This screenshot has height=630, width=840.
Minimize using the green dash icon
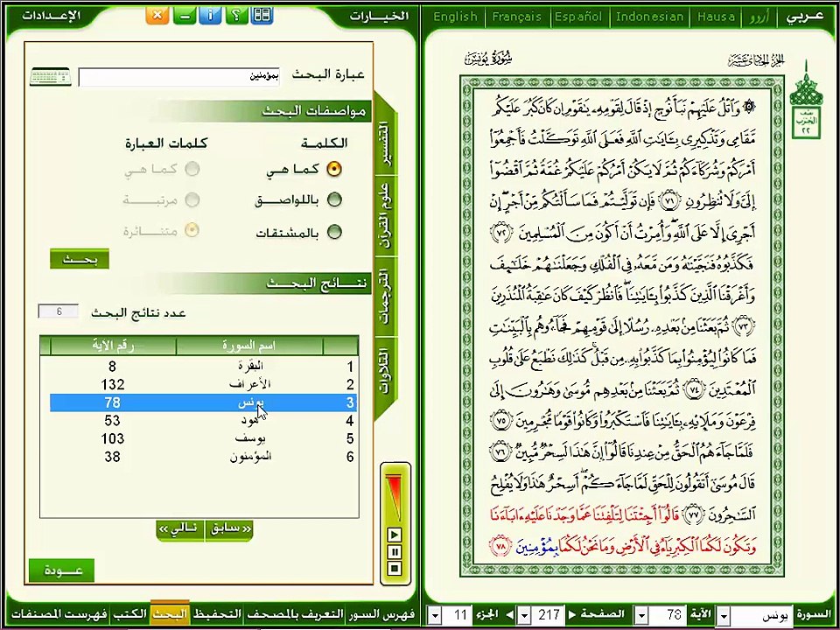tap(184, 16)
